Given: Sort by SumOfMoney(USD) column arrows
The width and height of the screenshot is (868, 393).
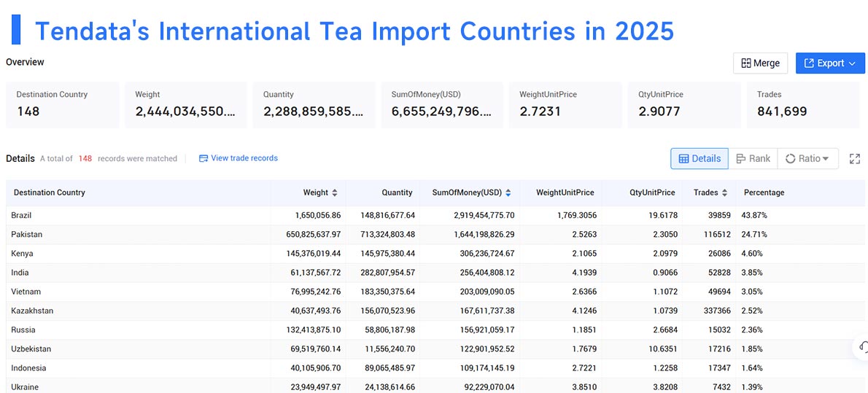Looking at the screenshot, I should point(508,192).
